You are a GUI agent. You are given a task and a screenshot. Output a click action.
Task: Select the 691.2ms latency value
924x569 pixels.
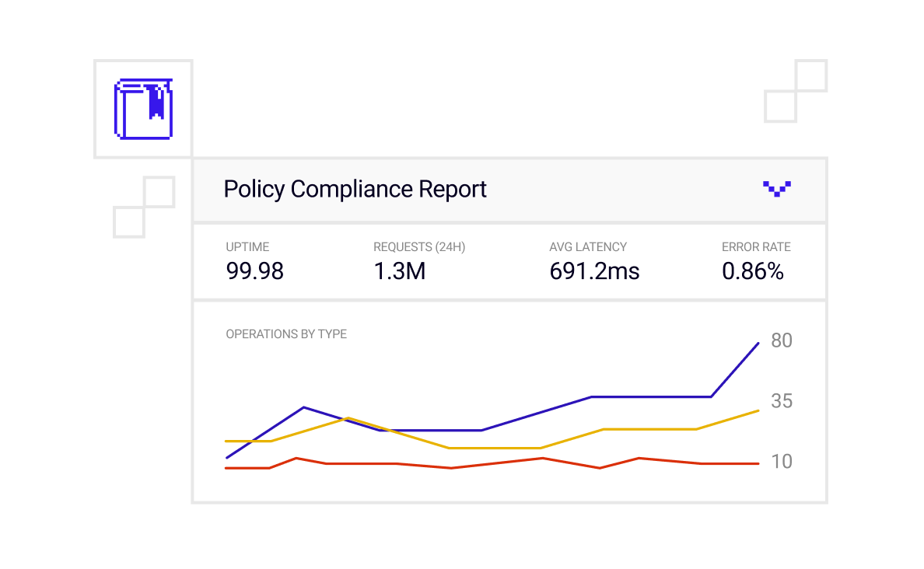pos(594,271)
